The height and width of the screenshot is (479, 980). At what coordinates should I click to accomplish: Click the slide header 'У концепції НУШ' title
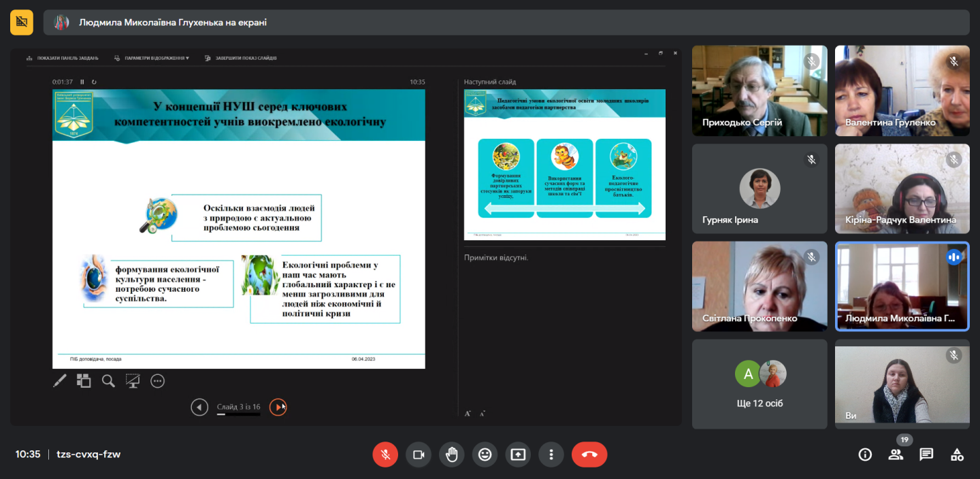(x=250, y=114)
